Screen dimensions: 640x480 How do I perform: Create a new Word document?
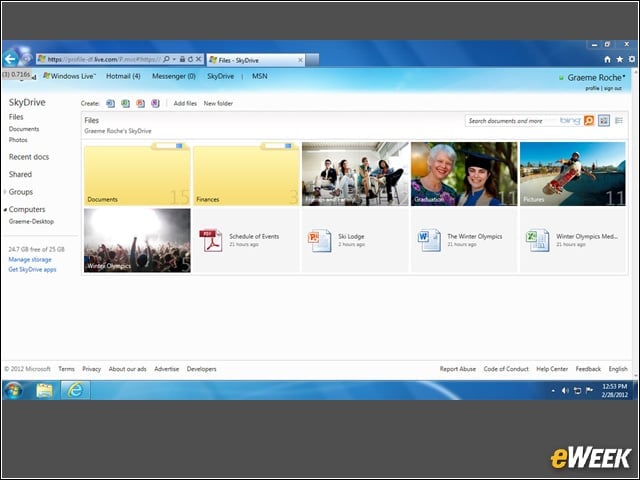111,104
